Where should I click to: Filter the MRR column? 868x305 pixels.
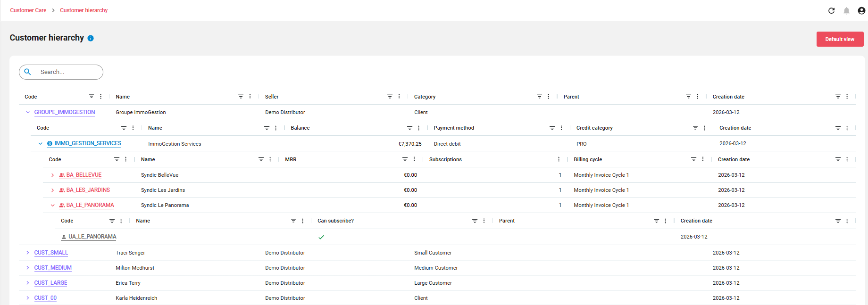click(405, 159)
